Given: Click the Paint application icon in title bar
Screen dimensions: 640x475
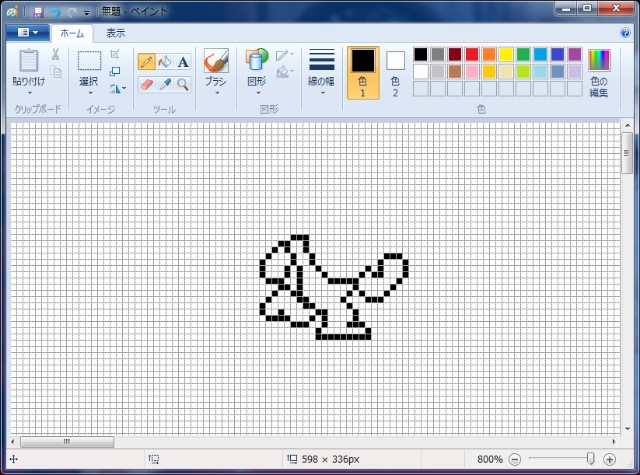Looking at the screenshot, I should (13, 11).
